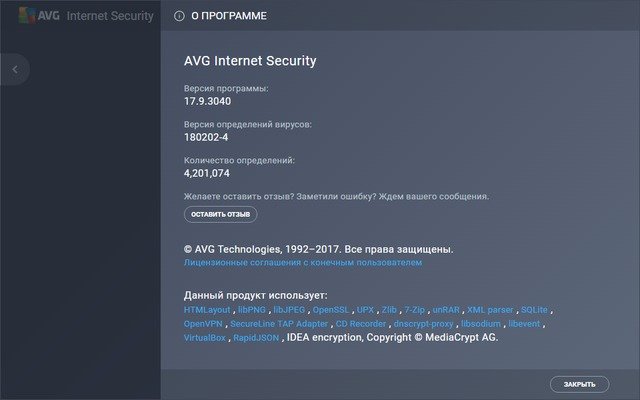
Task: Click the OpenSSL link
Action: 331,310
